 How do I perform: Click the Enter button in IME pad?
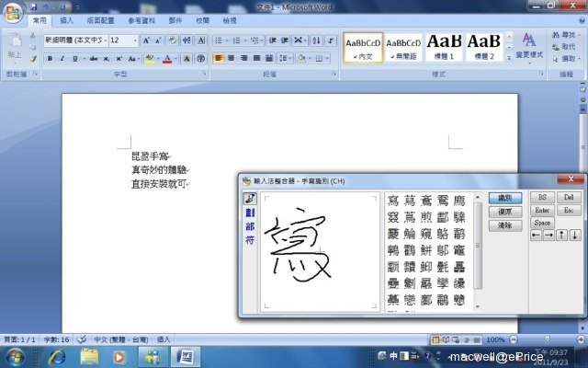pyautogui.click(x=542, y=210)
